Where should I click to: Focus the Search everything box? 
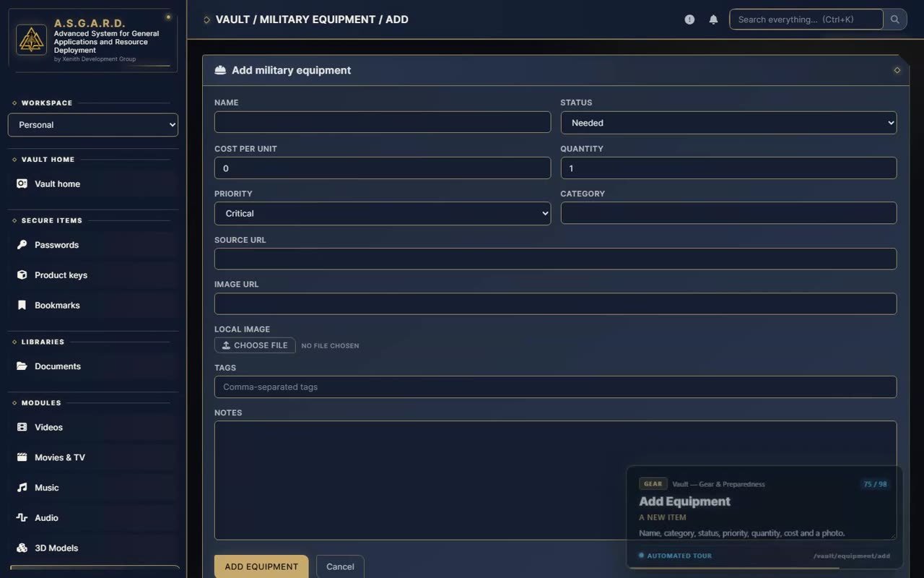click(x=806, y=20)
